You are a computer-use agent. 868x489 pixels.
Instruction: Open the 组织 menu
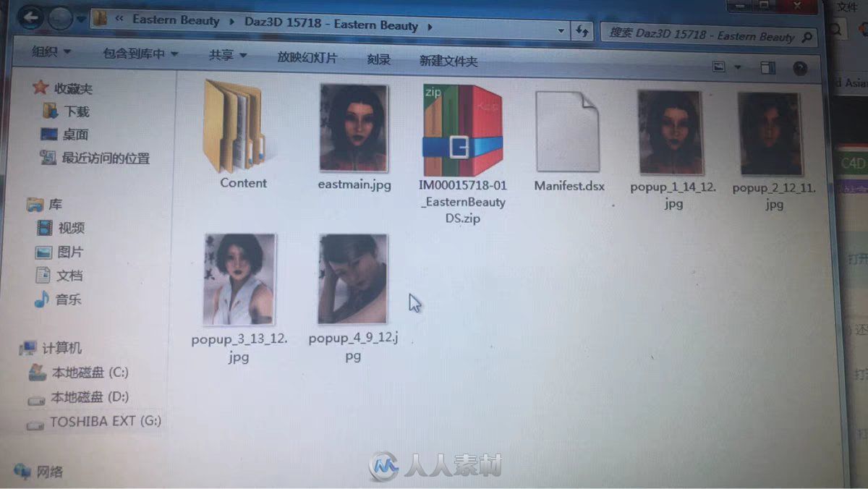[51, 52]
